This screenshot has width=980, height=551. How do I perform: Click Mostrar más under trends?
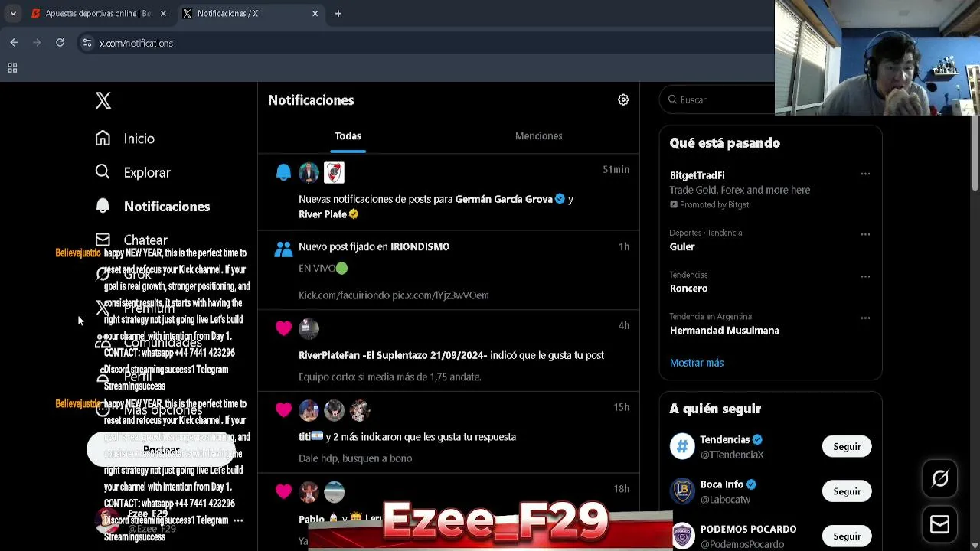pyautogui.click(x=697, y=363)
